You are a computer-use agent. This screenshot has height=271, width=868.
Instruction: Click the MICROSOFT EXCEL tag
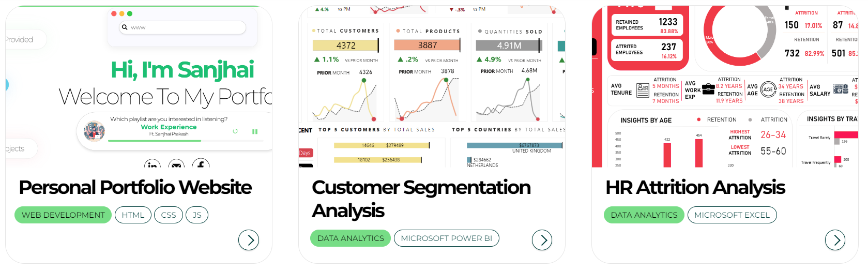[x=732, y=215]
